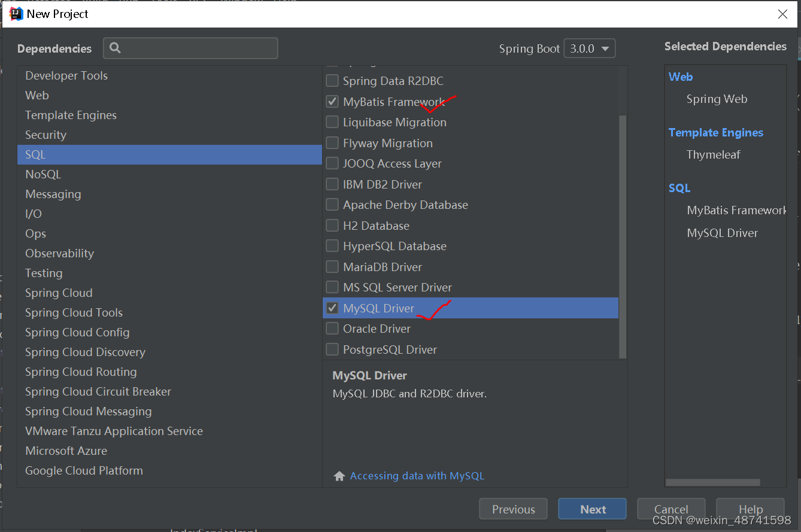
Task: Check the Liquibase Migration option
Action: pos(332,122)
